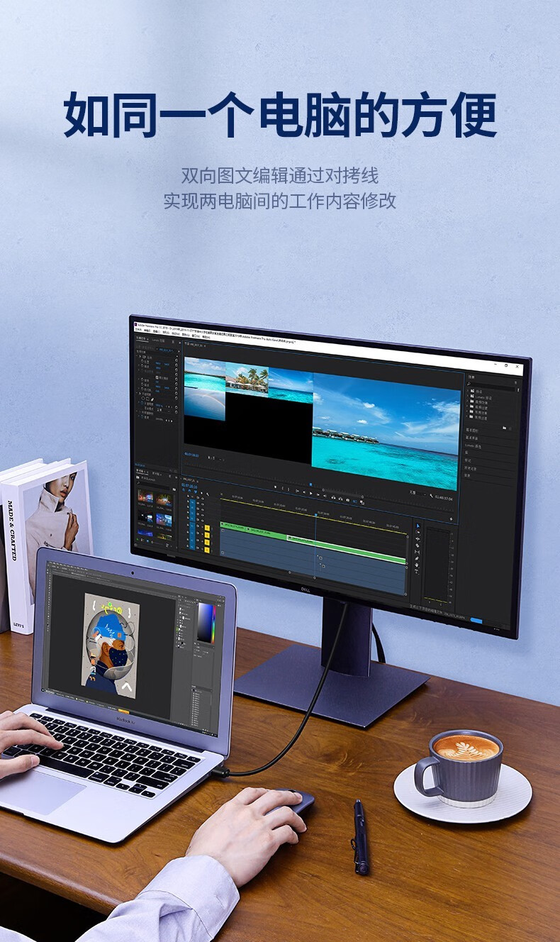Open the 标记 panel in Premiere
The height and width of the screenshot is (942, 560).
click(x=468, y=460)
